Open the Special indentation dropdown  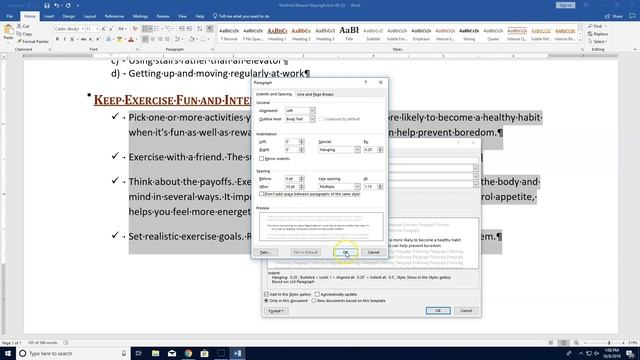coord(357,150)
